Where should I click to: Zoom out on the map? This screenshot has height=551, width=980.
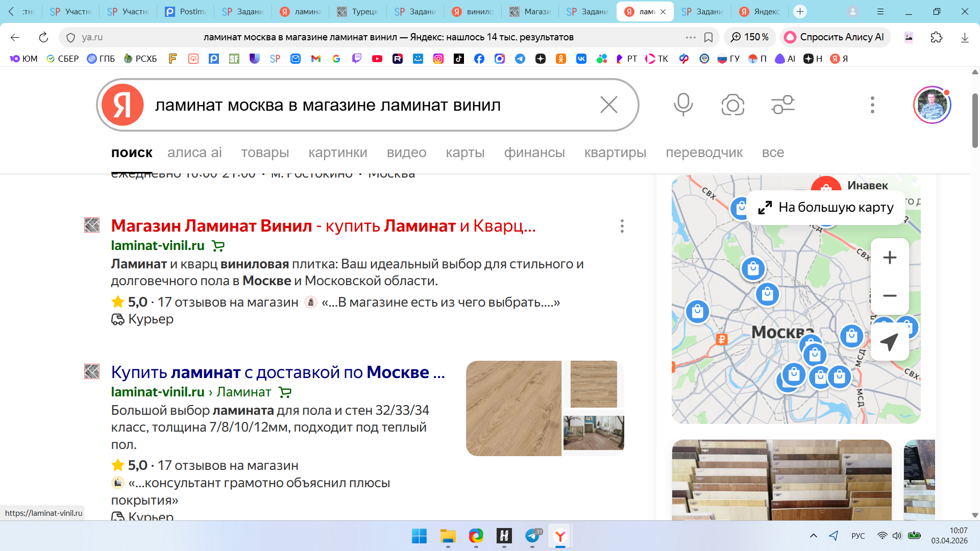pyautogui.click(x=890, y=296)
